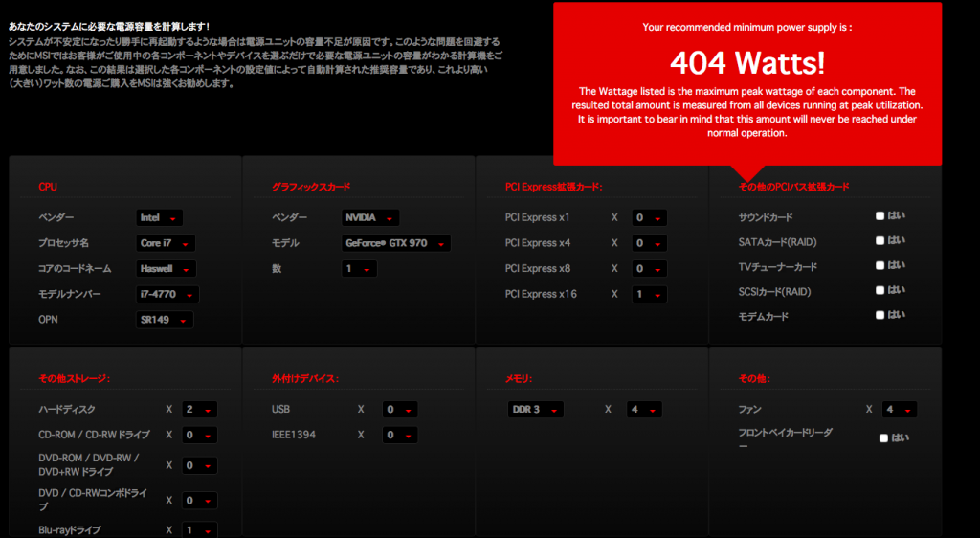Check the TVチューナーカード checkbox
The image size is (980, 538).
click(x=880, y=265)
